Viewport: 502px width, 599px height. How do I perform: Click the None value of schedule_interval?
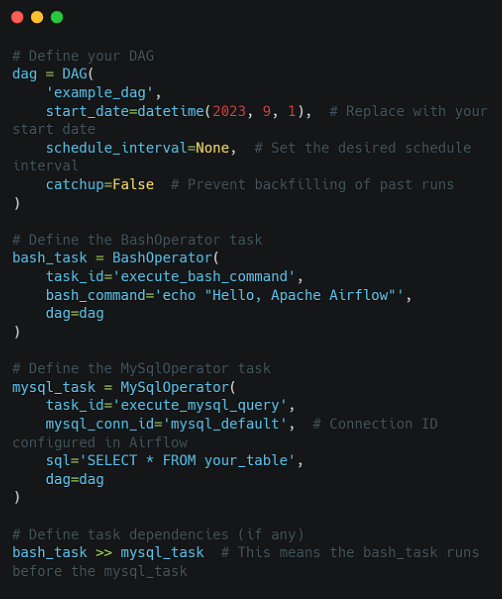[212, 148]
